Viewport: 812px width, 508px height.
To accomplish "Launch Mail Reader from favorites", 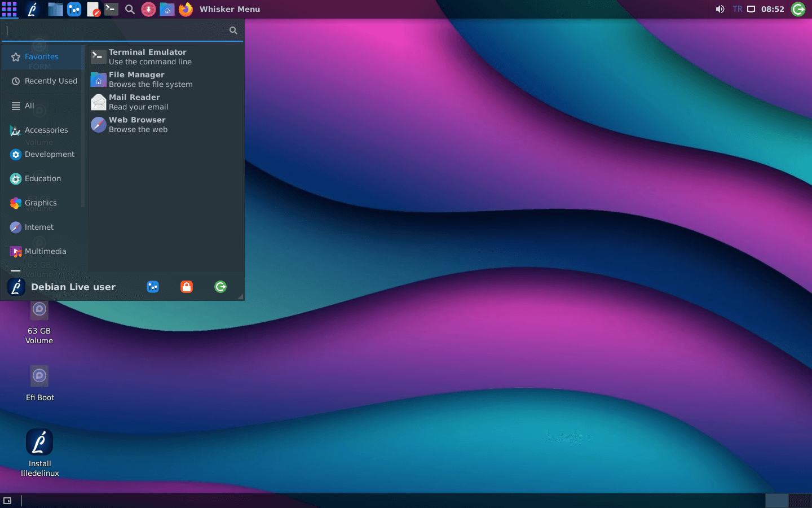I will [x=166, y=102].
